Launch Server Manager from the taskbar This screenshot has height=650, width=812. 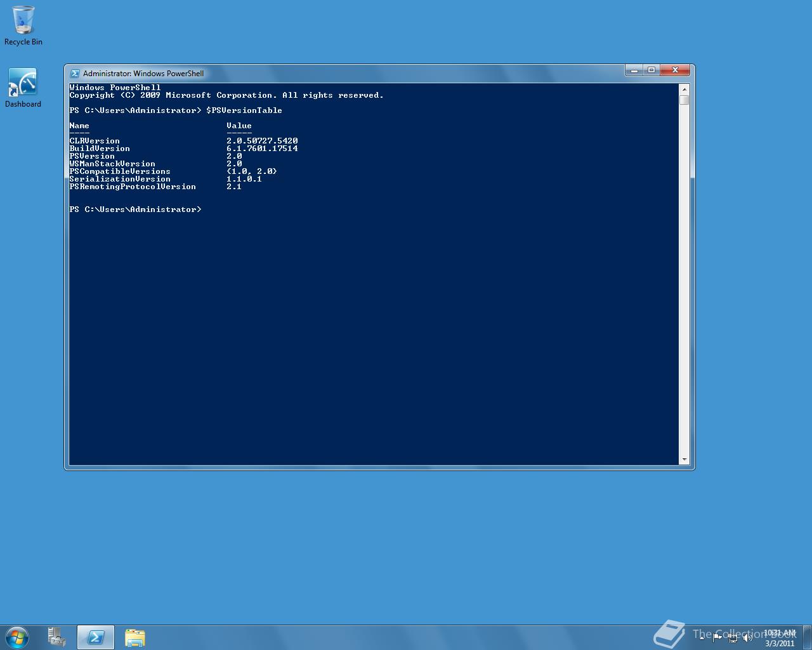[57, 637]
